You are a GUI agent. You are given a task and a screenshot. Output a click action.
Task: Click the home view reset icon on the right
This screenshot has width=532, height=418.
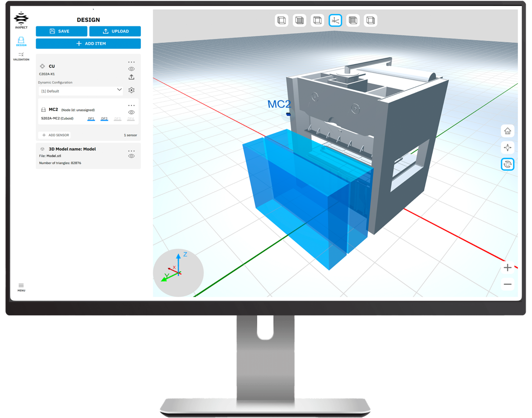[x=508, y=131]
